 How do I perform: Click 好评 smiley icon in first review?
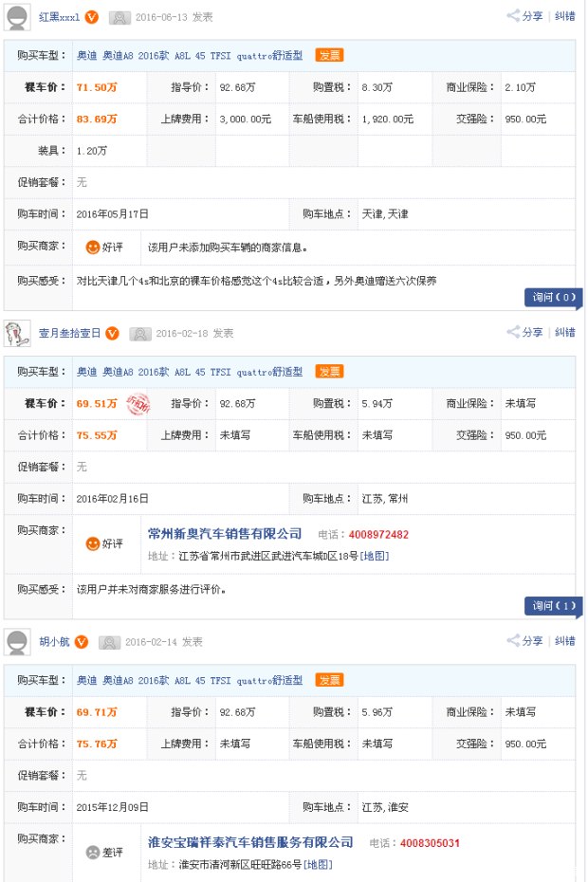point(92,248)
